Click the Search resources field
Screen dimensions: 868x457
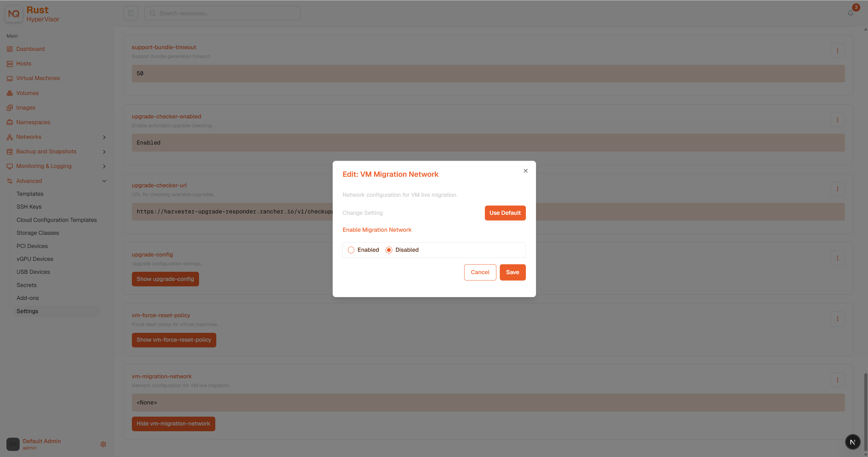pos(222,13)
